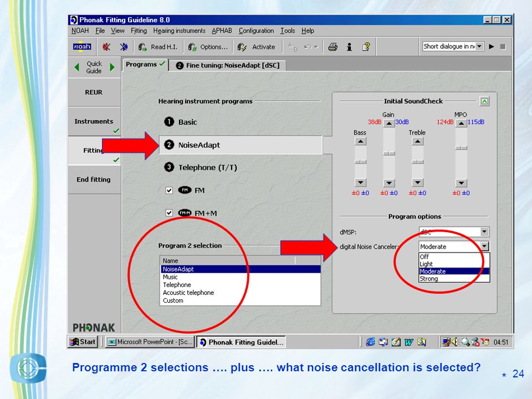Decrease Treble with the down arrow

[x=418, y=182]
